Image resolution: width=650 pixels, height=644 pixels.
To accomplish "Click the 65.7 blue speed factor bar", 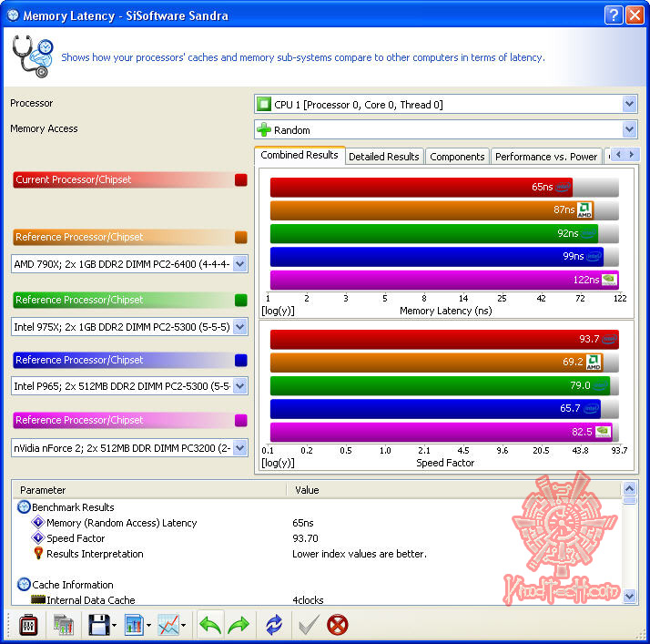I will [x=435, y=409].
